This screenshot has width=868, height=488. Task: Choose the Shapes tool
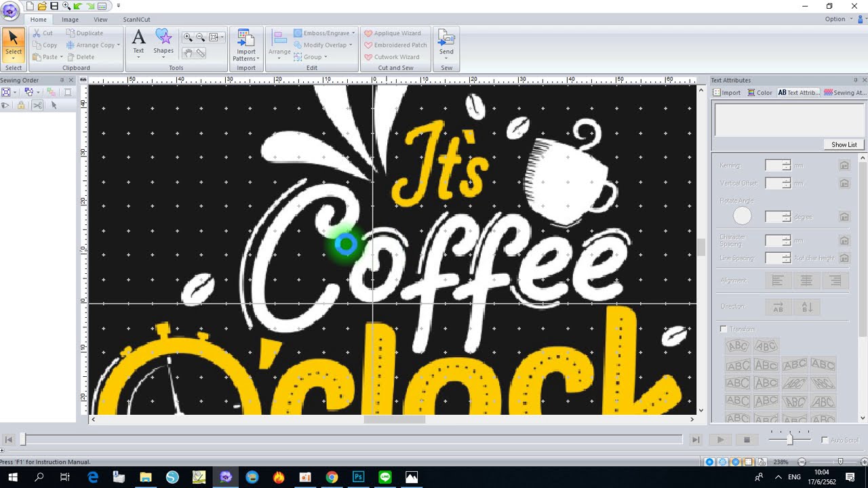[163, 43]
